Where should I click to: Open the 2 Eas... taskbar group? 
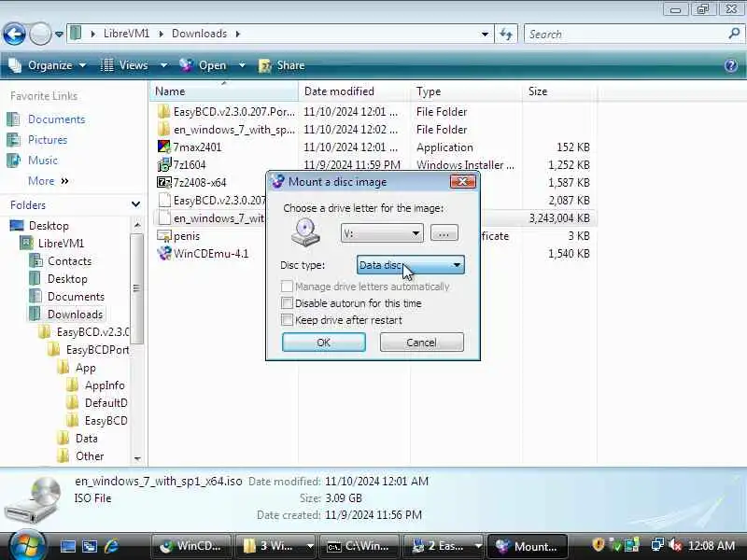(x=444, y=546)
